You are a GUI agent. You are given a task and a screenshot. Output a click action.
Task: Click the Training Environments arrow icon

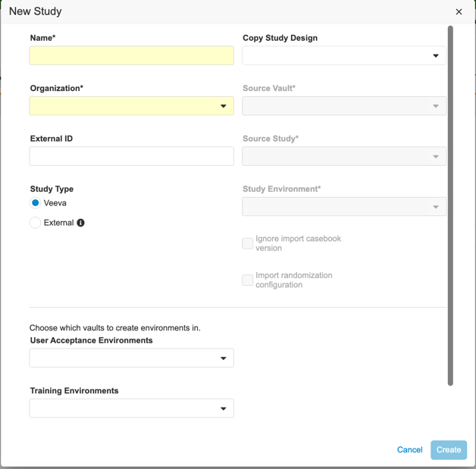(x=224, y=408)
